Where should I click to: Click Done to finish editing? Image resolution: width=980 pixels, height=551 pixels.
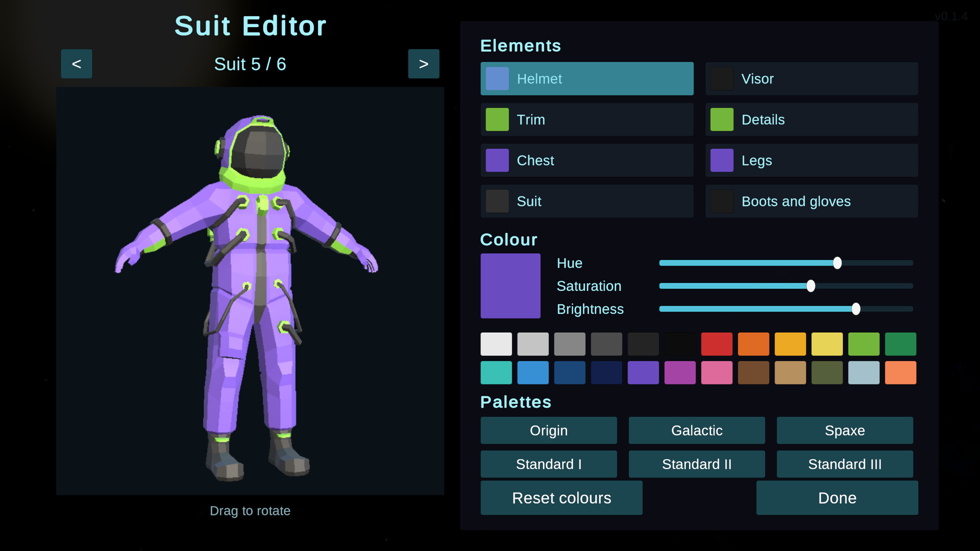tap(837, 498)
